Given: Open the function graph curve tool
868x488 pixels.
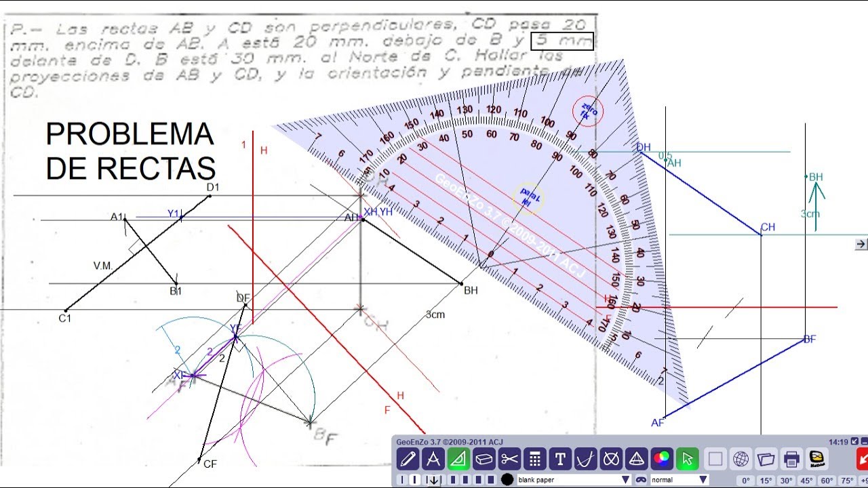Looking at the screenshot, I should coord(586,459).
